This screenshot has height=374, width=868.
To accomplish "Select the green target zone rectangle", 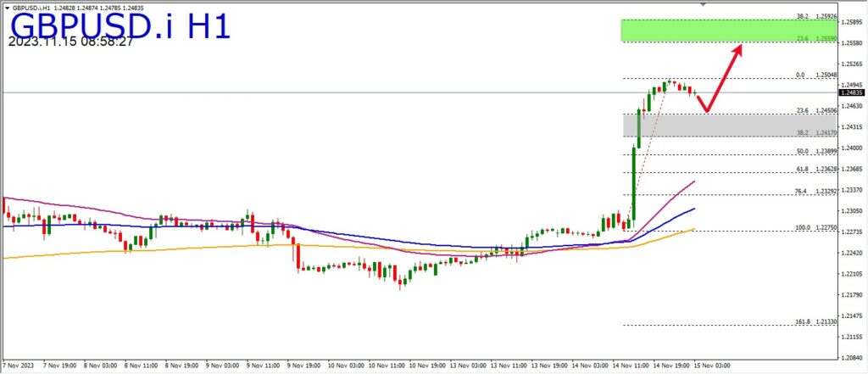I will pyautogui.click(x=729, y=31).
